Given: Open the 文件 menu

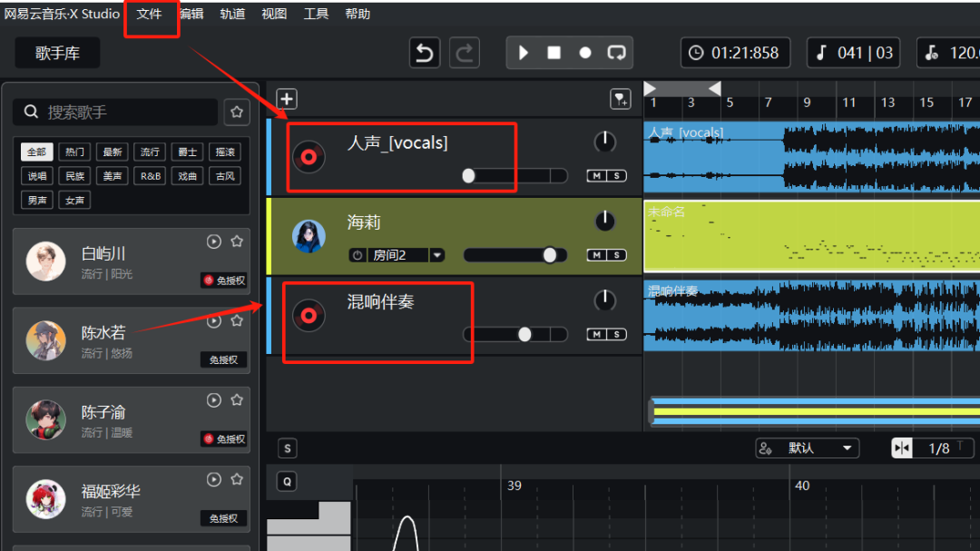Looking at the screenshot, I should tap(149, 14).
